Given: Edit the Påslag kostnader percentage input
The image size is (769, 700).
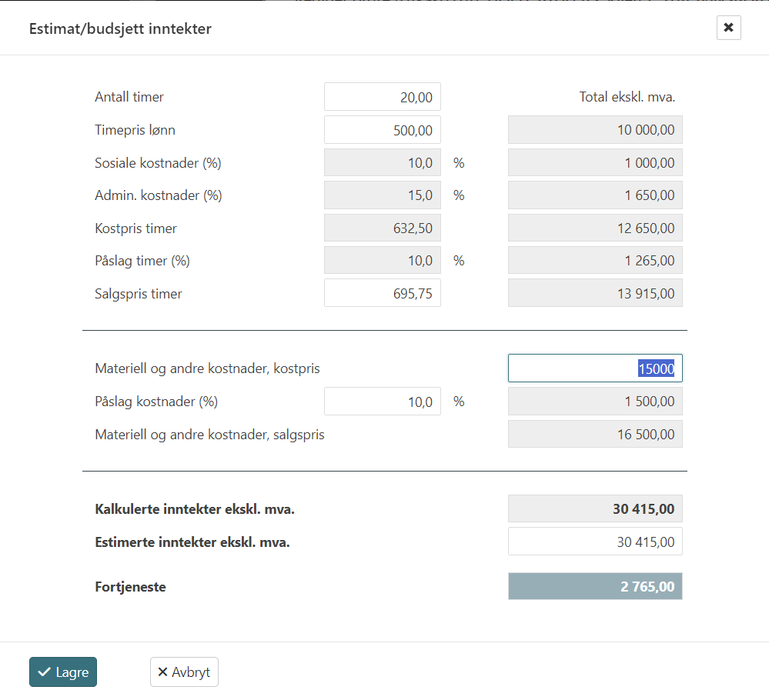Looking at the screenshot, I should click(382, 402).
